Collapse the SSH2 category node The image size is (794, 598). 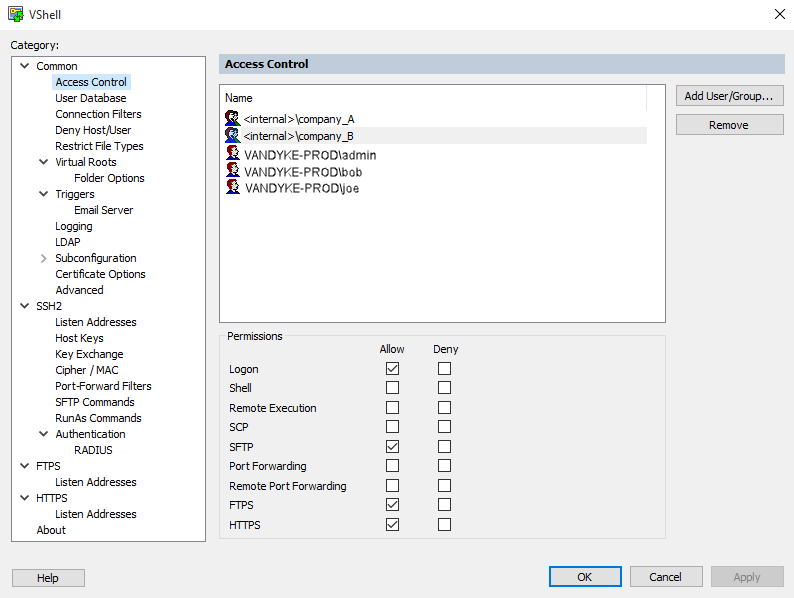tap(25, 306)
